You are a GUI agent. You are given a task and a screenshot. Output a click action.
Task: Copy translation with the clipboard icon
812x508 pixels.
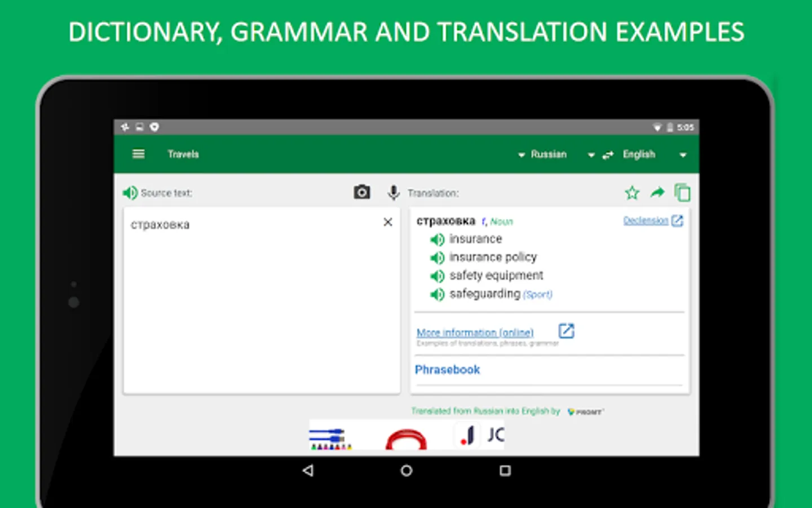(x=682, y=192)
